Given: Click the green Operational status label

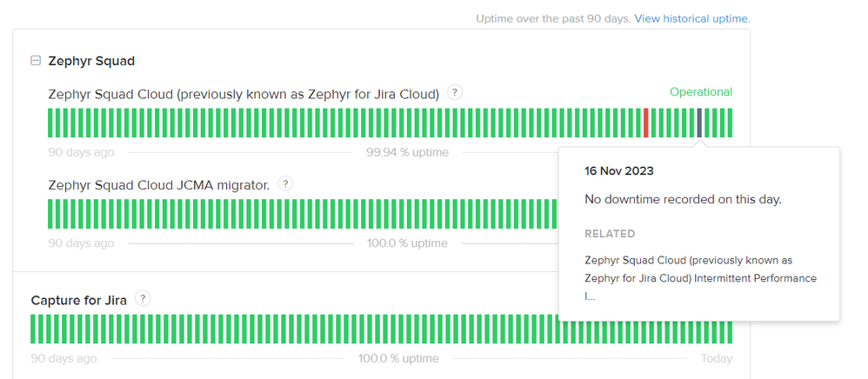Looking at the screenshot, I should click(x=700, y=92).
